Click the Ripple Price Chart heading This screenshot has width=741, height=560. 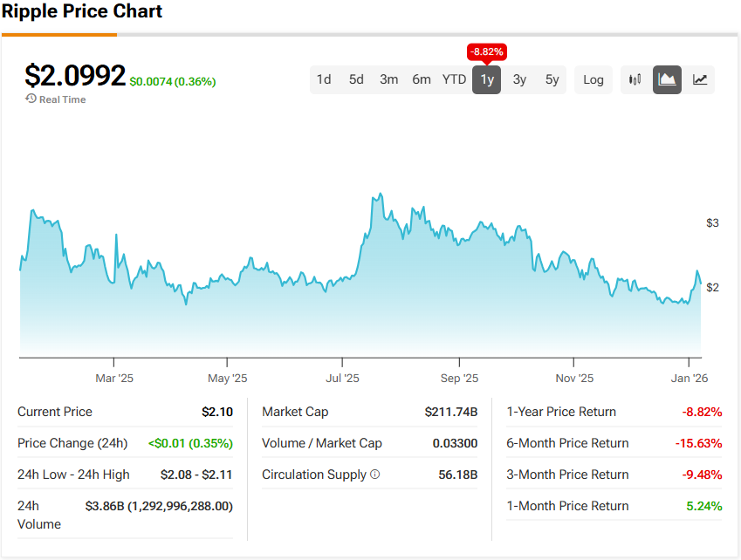click(82, 12)
